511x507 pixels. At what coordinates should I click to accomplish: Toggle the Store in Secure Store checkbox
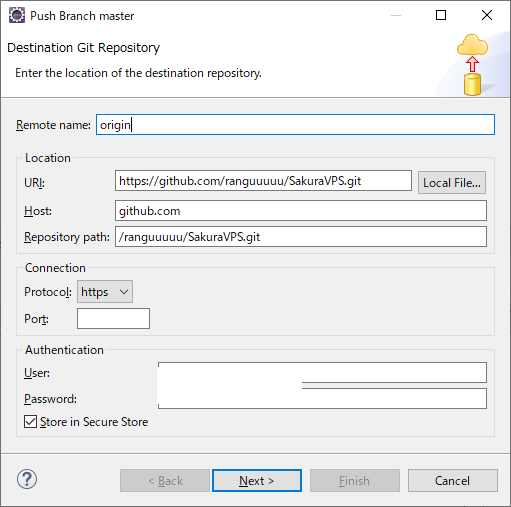[x=30, y=422]
